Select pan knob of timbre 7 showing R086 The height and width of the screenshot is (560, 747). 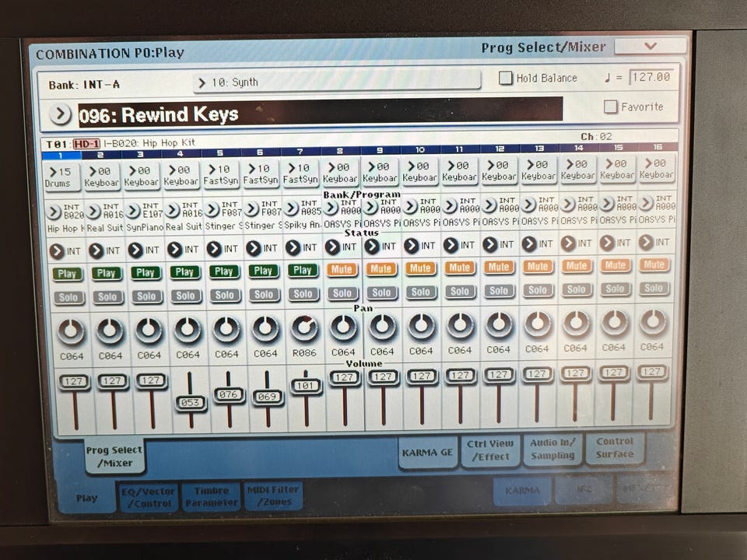pos(304,327)
